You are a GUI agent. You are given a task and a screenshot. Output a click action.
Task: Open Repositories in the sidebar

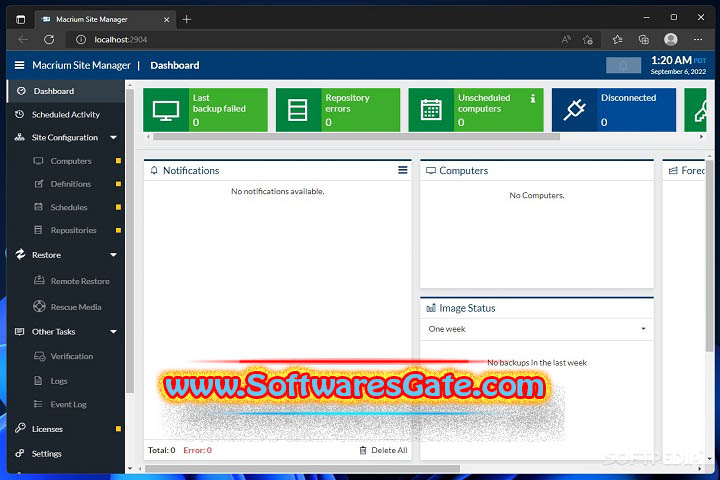(x=73, y=230)
